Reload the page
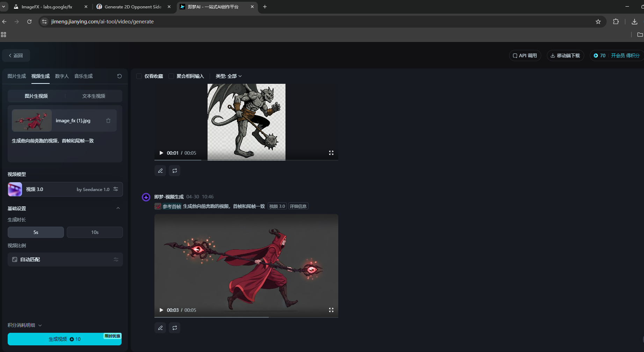This screenshot has width=644, height=352. click(x=29, y=22)
